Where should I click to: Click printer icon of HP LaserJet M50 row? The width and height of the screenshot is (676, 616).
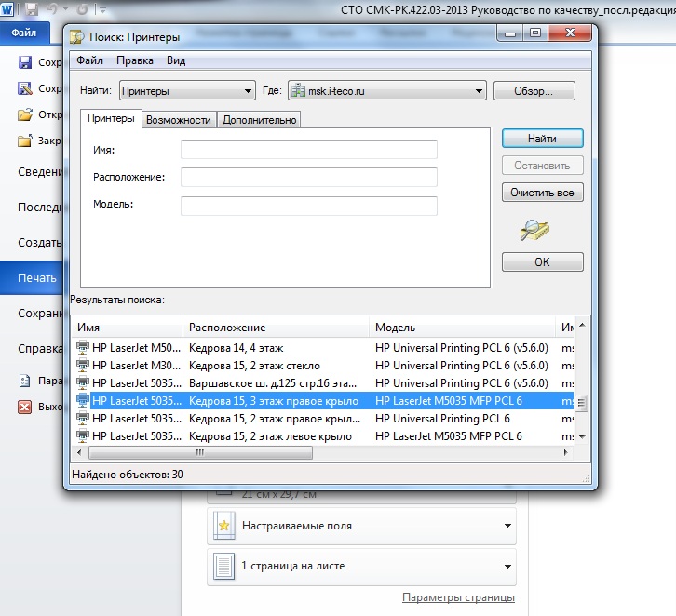point(83,347)
